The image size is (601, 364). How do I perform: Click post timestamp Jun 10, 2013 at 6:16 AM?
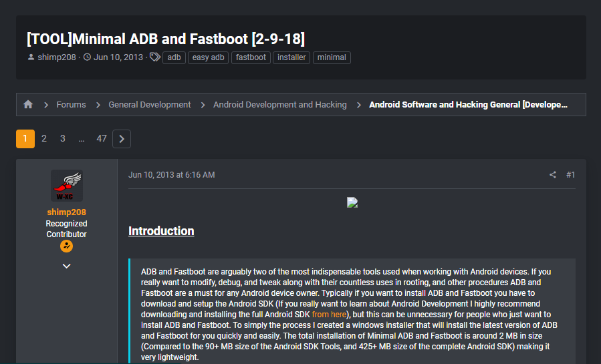coord(171,175)
